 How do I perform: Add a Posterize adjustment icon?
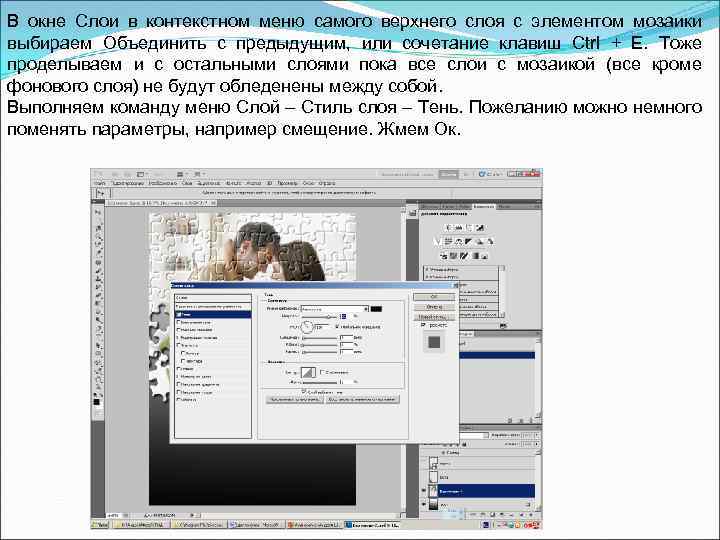454,255
